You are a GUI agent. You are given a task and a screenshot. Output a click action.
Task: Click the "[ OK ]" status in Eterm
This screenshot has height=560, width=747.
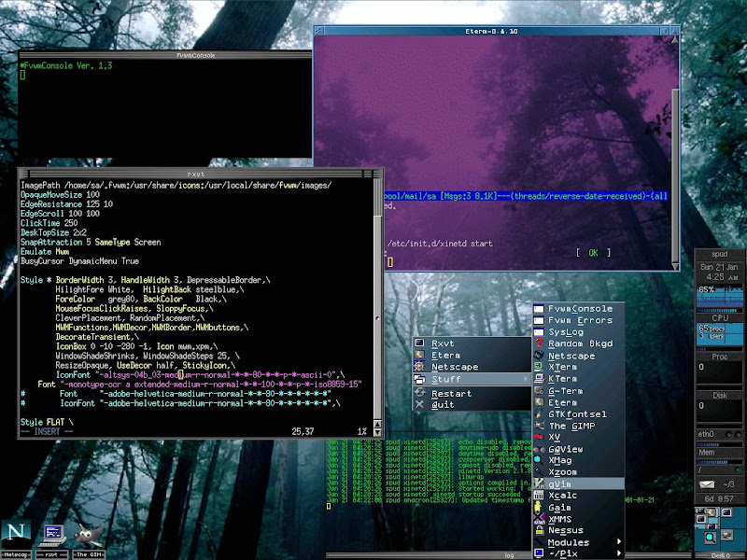coord(593,253)
